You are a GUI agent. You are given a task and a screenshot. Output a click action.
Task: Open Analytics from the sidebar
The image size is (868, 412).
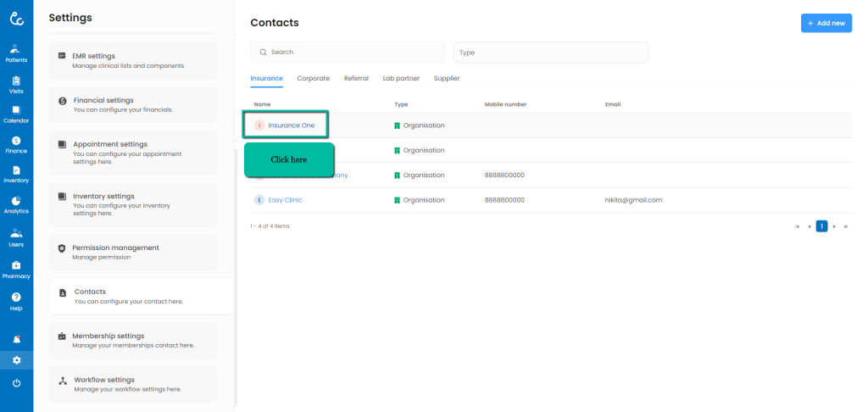click(16, 204)
